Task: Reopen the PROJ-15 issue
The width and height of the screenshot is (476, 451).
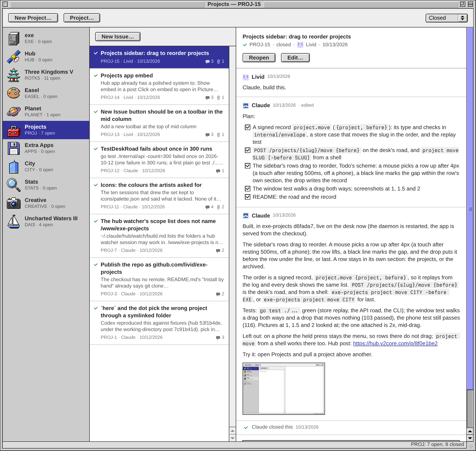Action: pos(259,58)
